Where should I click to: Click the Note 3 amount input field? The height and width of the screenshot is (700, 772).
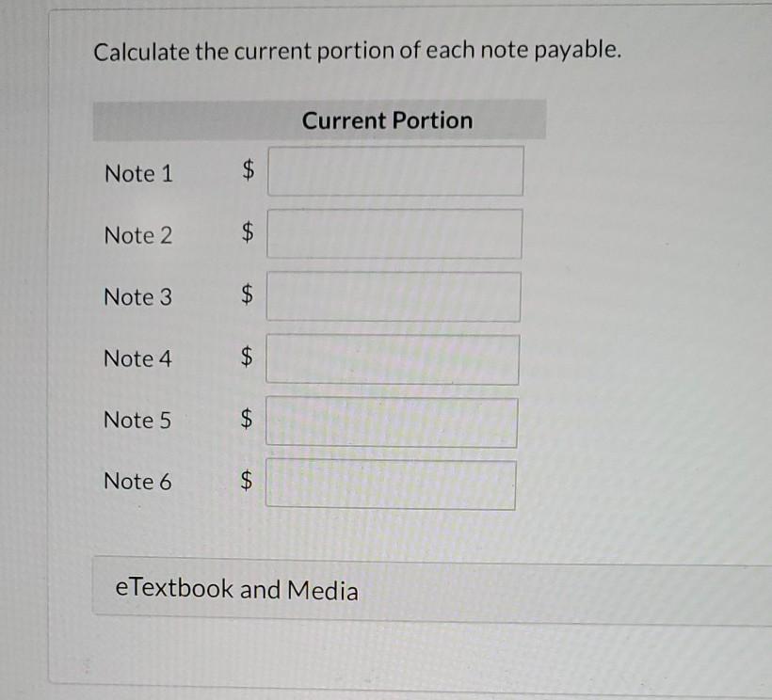[x=394, y=295]
